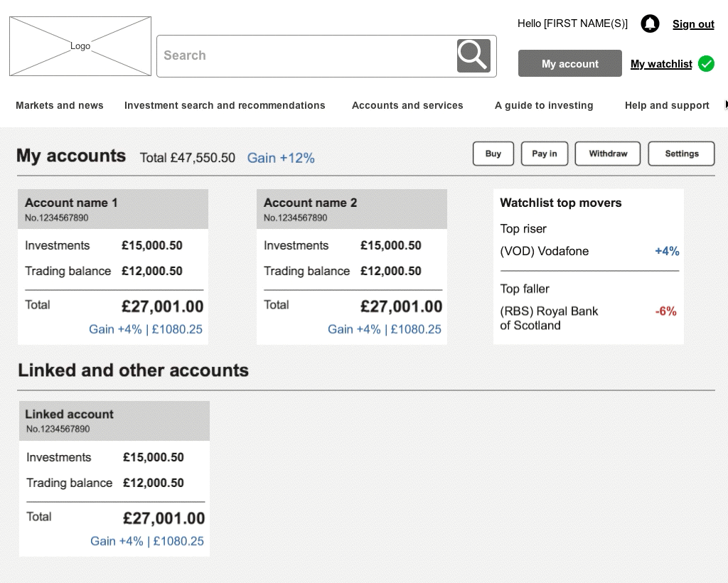The image size is (728, 583).
Task: Open notifications bell icon
Action: tap(650, 23)
